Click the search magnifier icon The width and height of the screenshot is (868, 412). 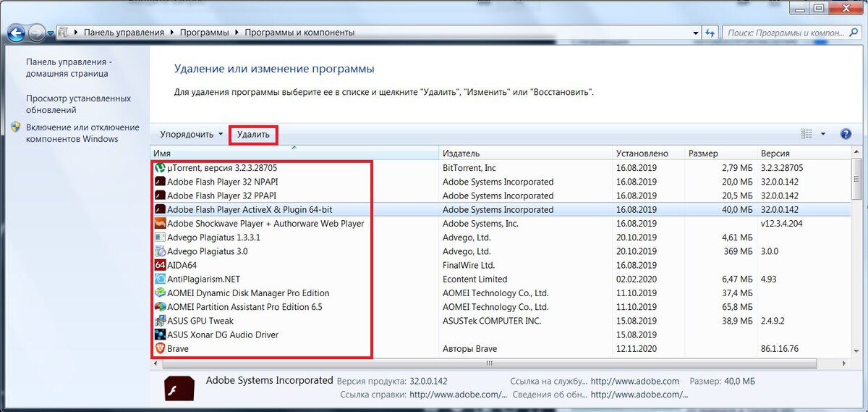[854, 33]
